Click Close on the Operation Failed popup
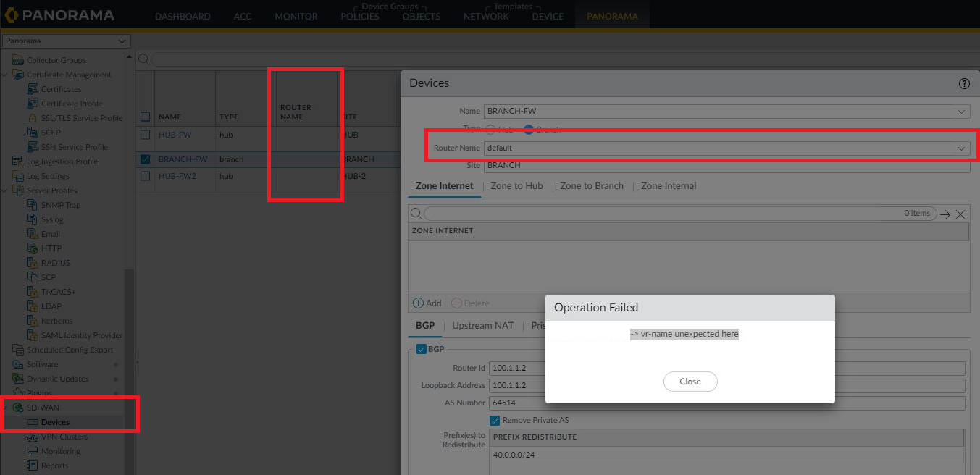This screenshot has height=475, width=980. (x=690, y=382)
